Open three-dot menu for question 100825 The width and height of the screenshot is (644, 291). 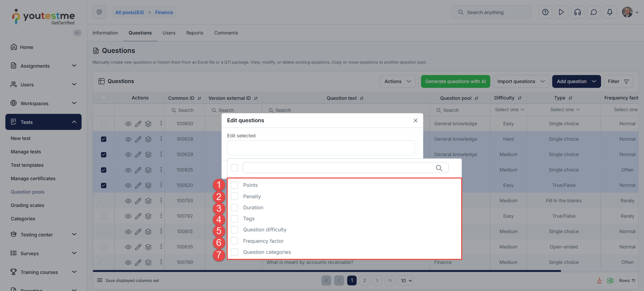click(x=161, y=169)
